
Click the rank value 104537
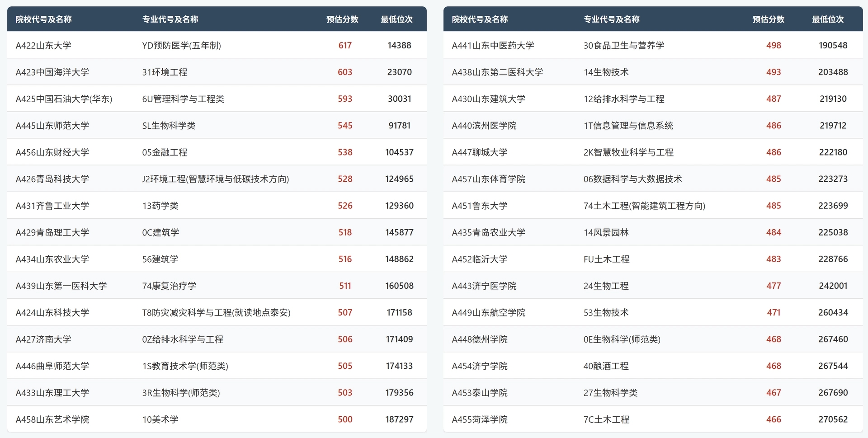click(x=400, y=152)
